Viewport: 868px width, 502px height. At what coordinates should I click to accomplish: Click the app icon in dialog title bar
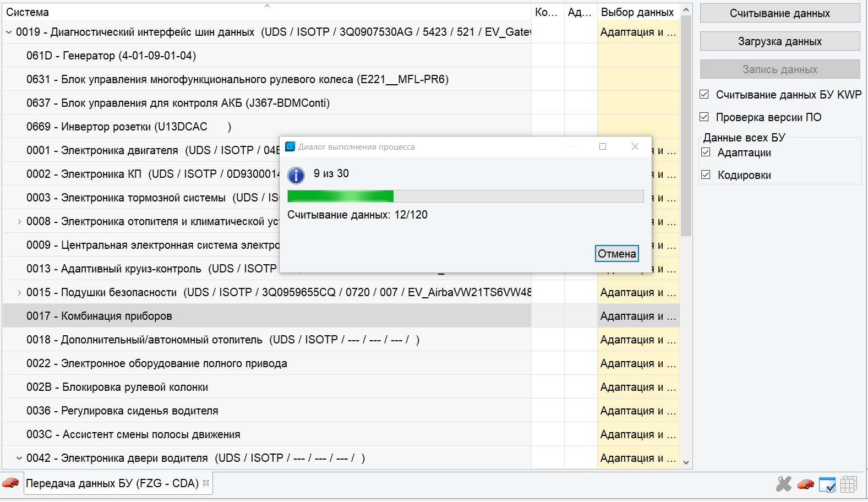[x=290, y=146]
